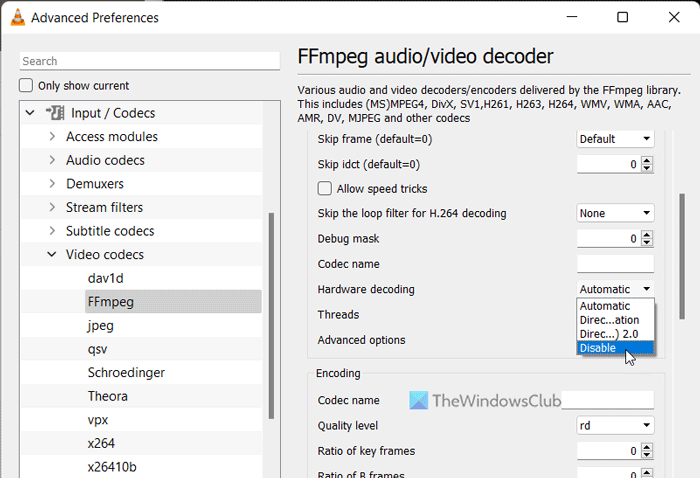Close the Advanced Preferences window

click(x=674, y=17)
